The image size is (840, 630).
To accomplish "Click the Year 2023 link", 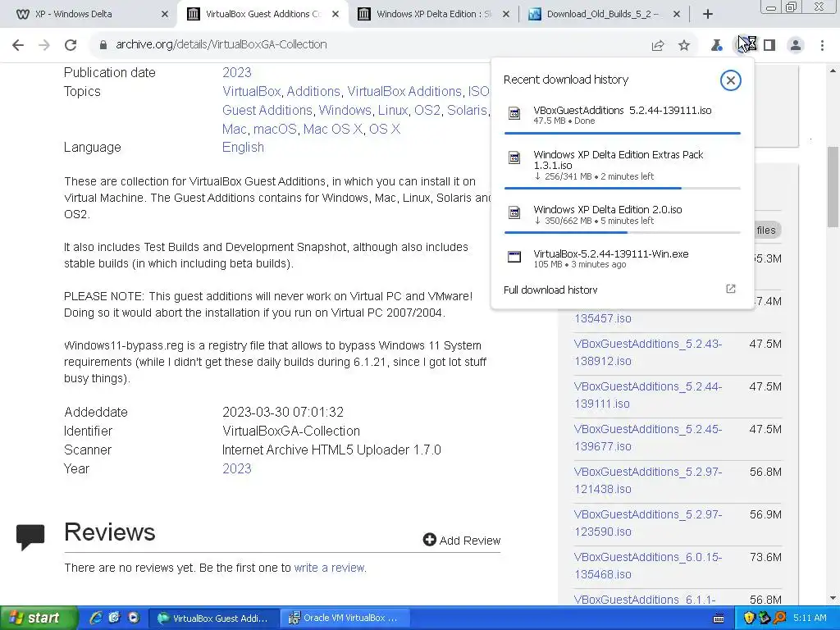I will pos(237,468).
